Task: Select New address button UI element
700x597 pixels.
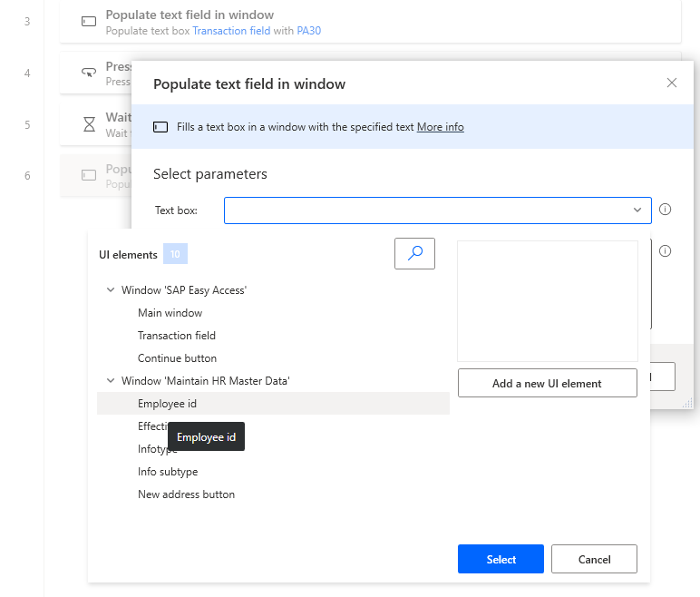Action: pyautogui.click(x=273, y=494)
